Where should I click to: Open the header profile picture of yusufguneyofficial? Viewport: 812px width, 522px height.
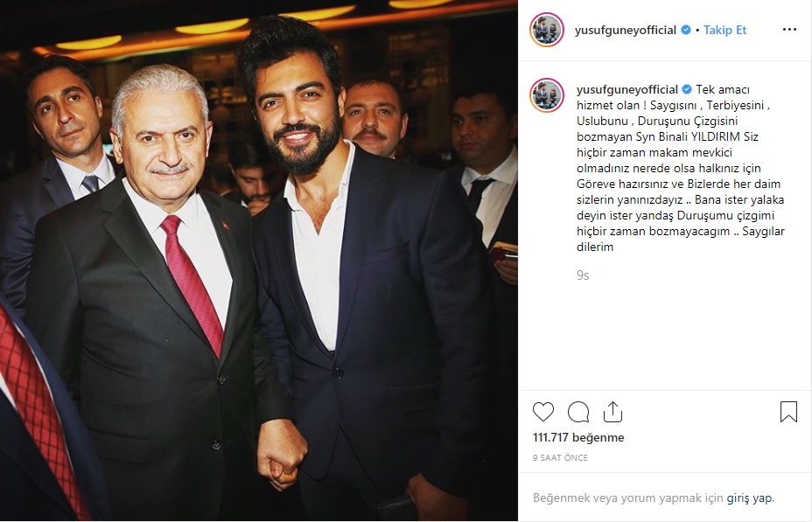546,30
